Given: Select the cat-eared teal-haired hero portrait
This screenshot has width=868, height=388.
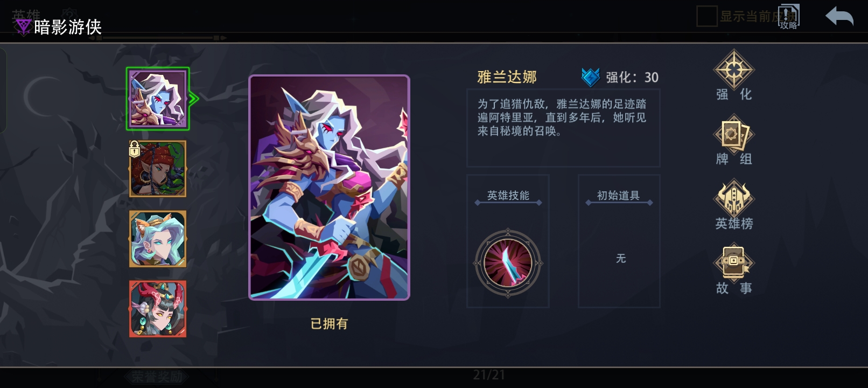Looking at the screenshot, I should coord(158,239).
